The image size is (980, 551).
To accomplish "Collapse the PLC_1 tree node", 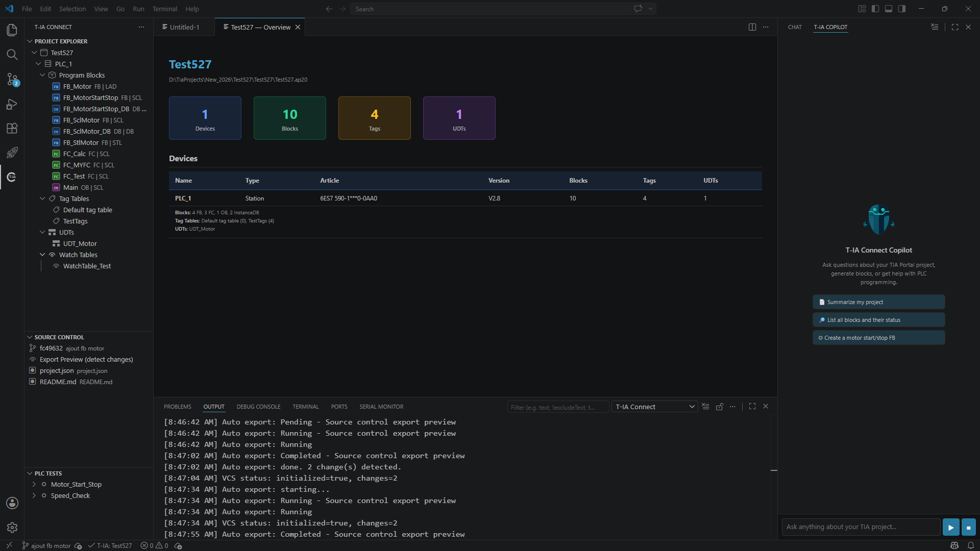I will (38, 64).
